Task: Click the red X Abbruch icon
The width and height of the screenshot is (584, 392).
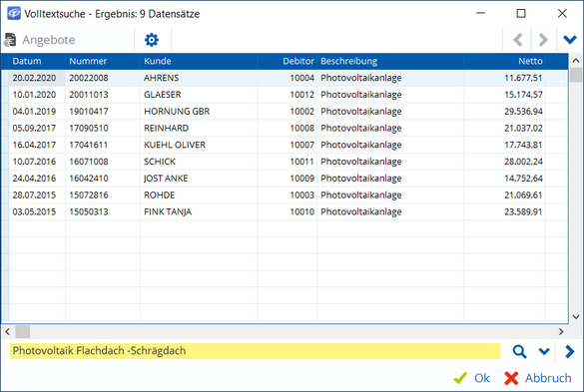Action: point(511,378)
